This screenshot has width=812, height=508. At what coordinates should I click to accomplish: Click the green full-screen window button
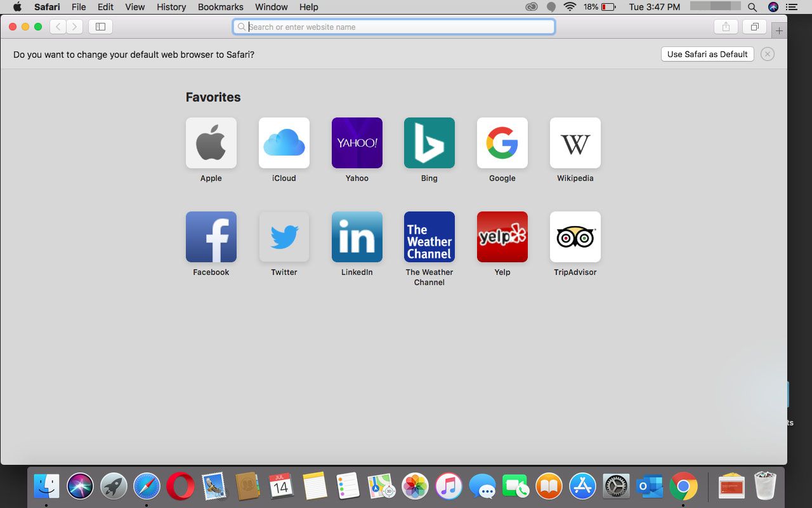pyautogui.click(x=38, y=27)
